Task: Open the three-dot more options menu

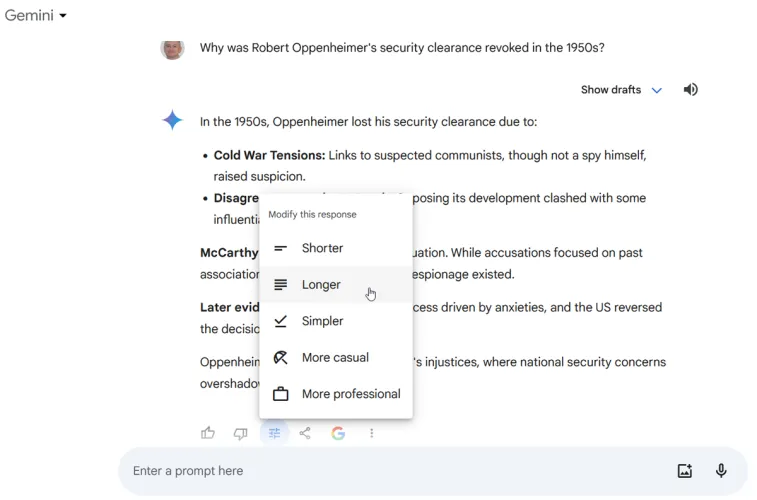Action: (371, 433)
